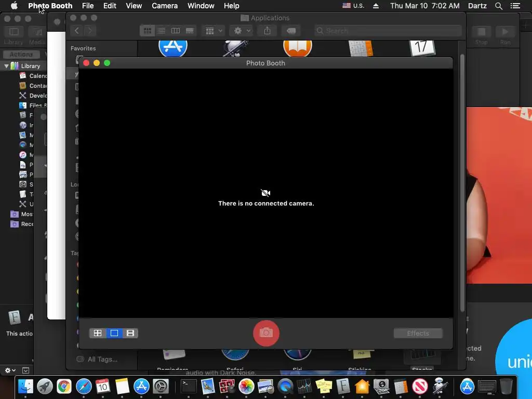Click the Effects button in Photo Booth
The width and height of the screenshot is (532, 399).
pos(418,333)
